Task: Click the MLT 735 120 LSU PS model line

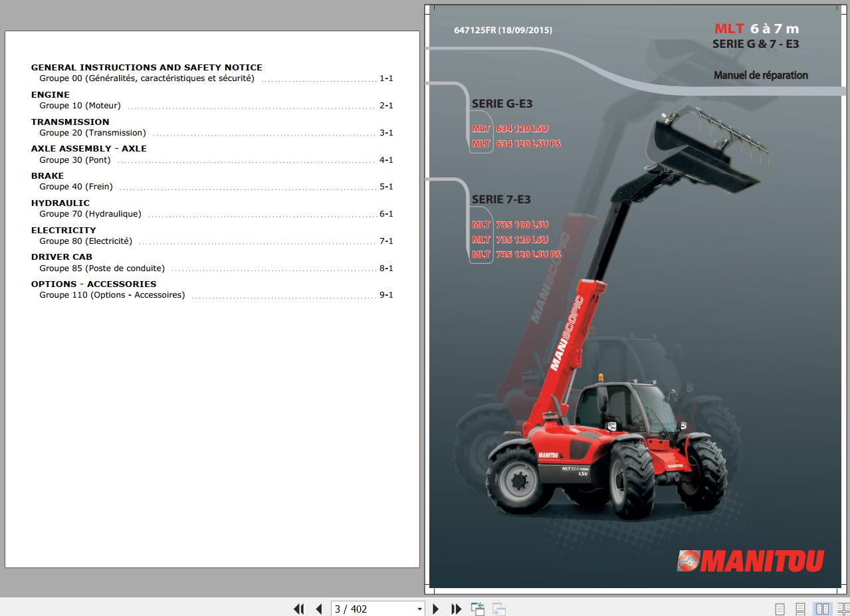Action: 516,255
